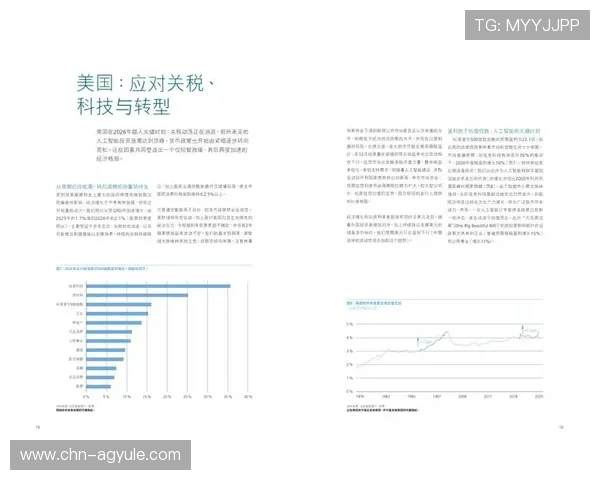Image resolution: width=600 pixels, height=480 pixels.
Task: Select the intro paragraph starting 美国在2026年
Action: click(x=173, y=145)
